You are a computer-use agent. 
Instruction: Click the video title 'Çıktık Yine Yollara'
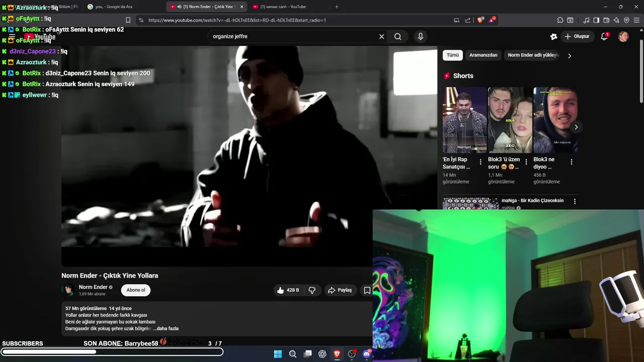coord(110,276)
